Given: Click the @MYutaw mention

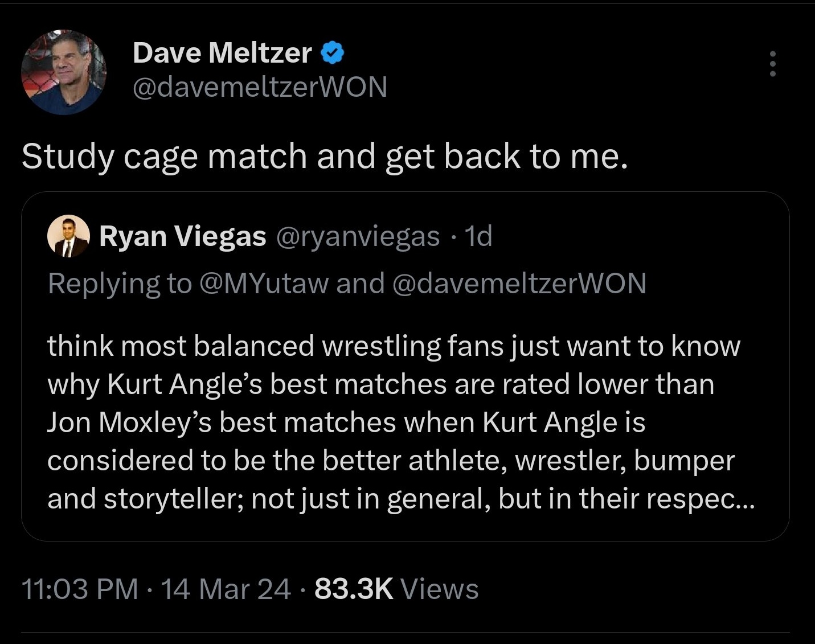Looking at the screenshot, I should 264,283.
